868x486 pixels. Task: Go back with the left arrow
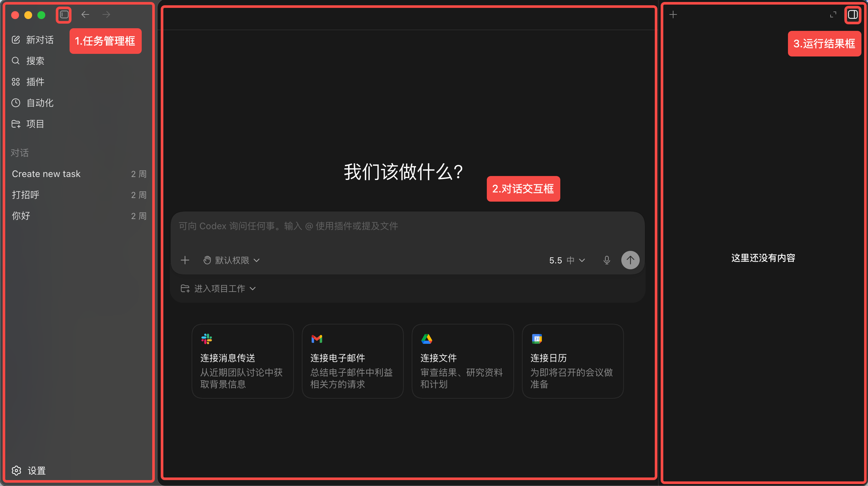coord(85,14)
